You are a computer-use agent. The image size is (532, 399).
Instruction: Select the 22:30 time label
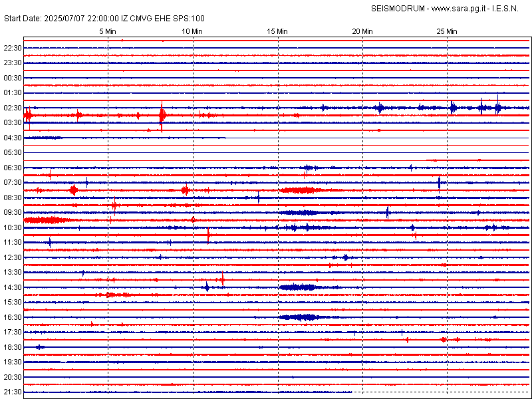tap(13, 48)
